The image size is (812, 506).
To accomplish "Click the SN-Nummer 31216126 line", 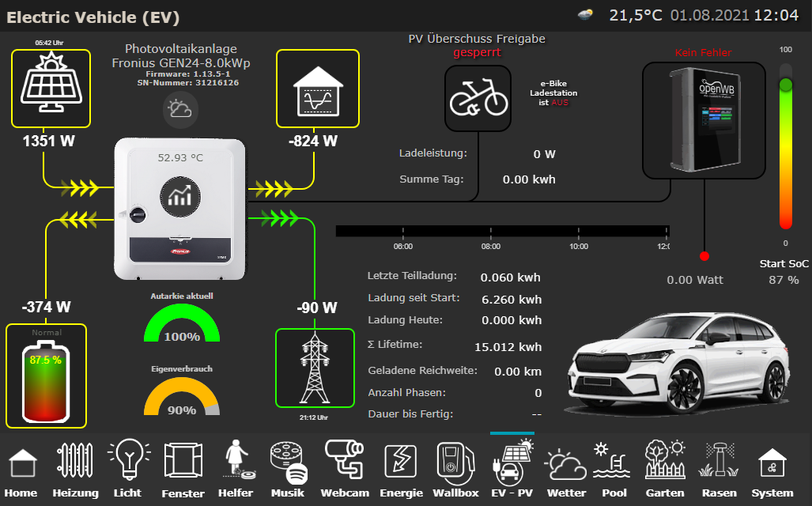I will [x=188, y=83].
